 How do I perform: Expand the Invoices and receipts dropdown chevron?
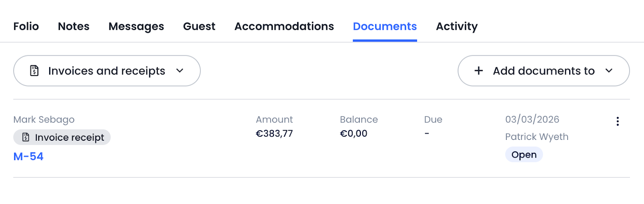pyautogui.click(x=180, y=71)
